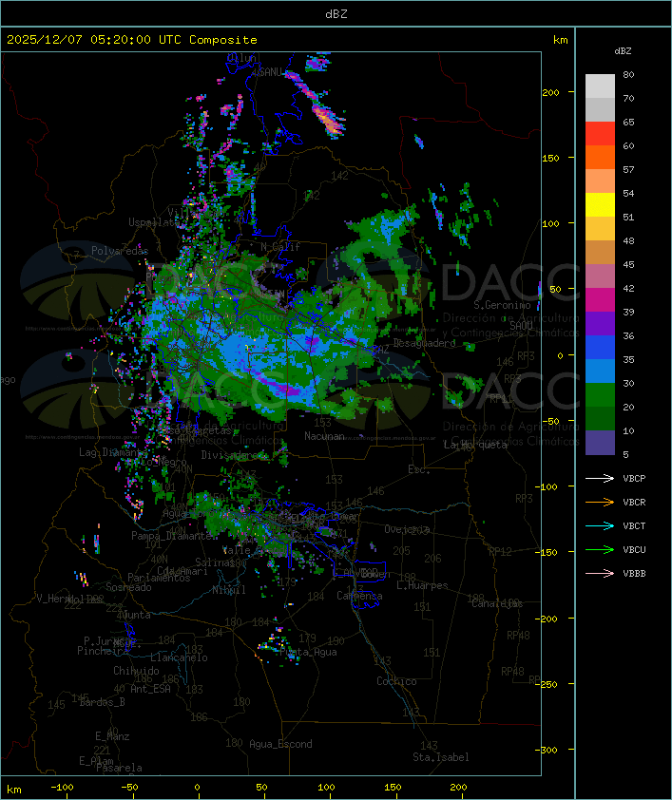Viewport: 672px width, 800px height.
Task: Click the L.Huarpes map label
Action: (422, 585)
